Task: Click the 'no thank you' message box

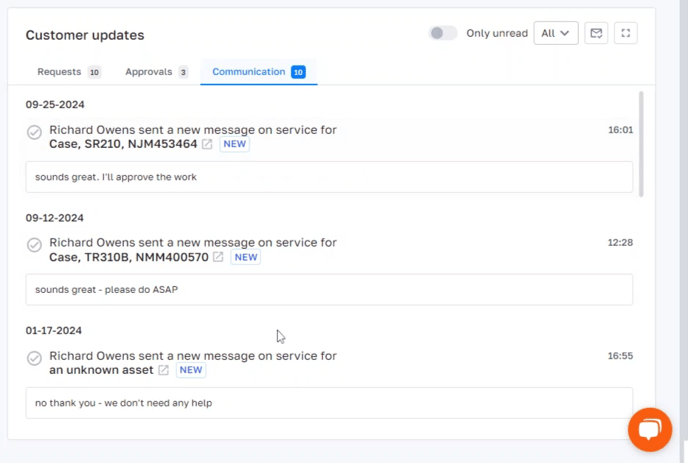Action: point(329,403)
